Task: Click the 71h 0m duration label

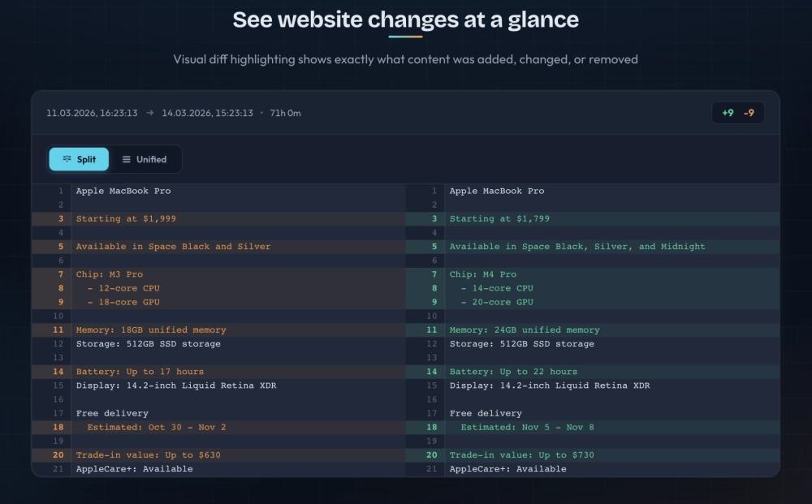Action: coord(284,113)
